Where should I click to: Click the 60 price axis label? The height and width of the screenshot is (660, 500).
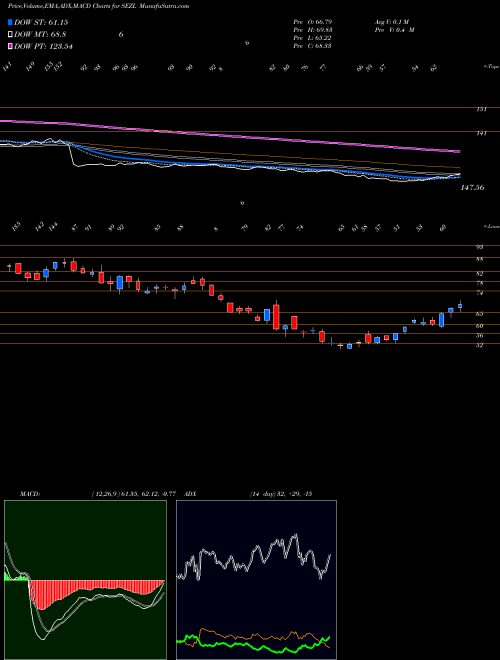click(480, 326)
